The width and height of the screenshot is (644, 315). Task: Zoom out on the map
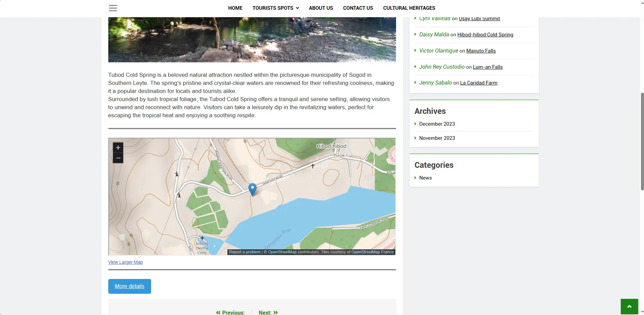click(118, 158)
